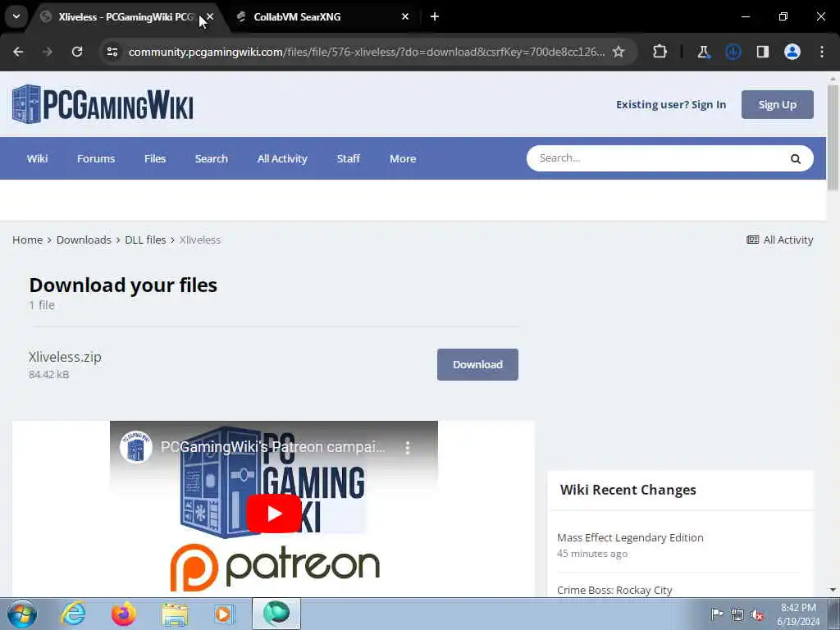Bookmark this page with the star
The image size is (840, 630).
[619, 52]
